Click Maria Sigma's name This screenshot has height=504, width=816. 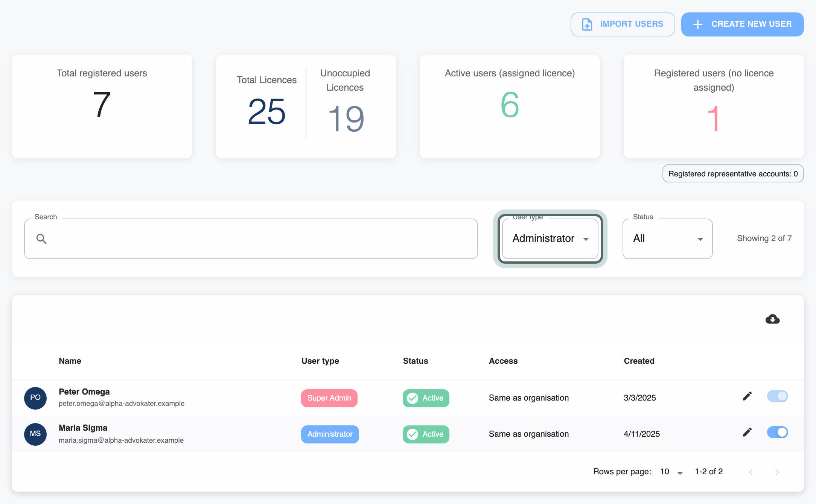(83, 428)
